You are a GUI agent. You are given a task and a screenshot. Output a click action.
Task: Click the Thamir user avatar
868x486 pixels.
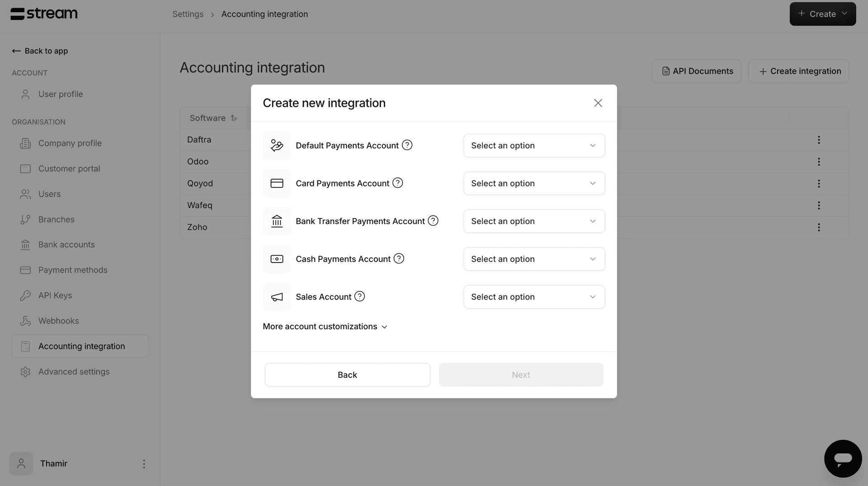(x=21, y=463)
